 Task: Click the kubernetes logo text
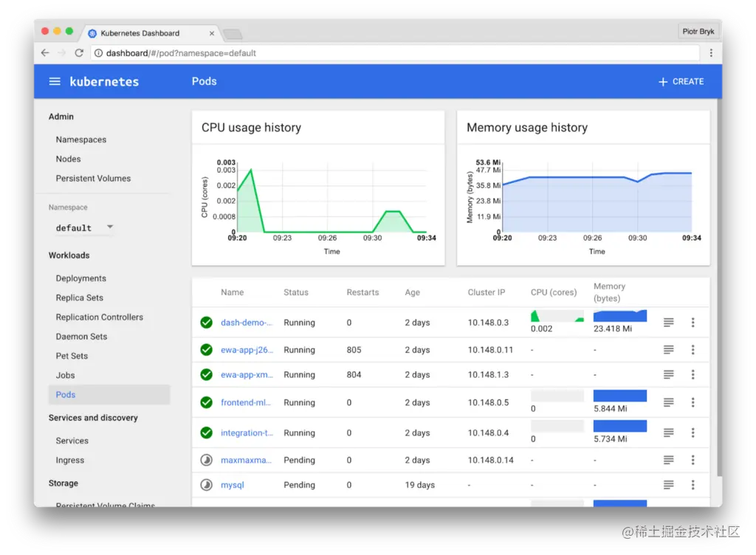click(x=104, y=81)
